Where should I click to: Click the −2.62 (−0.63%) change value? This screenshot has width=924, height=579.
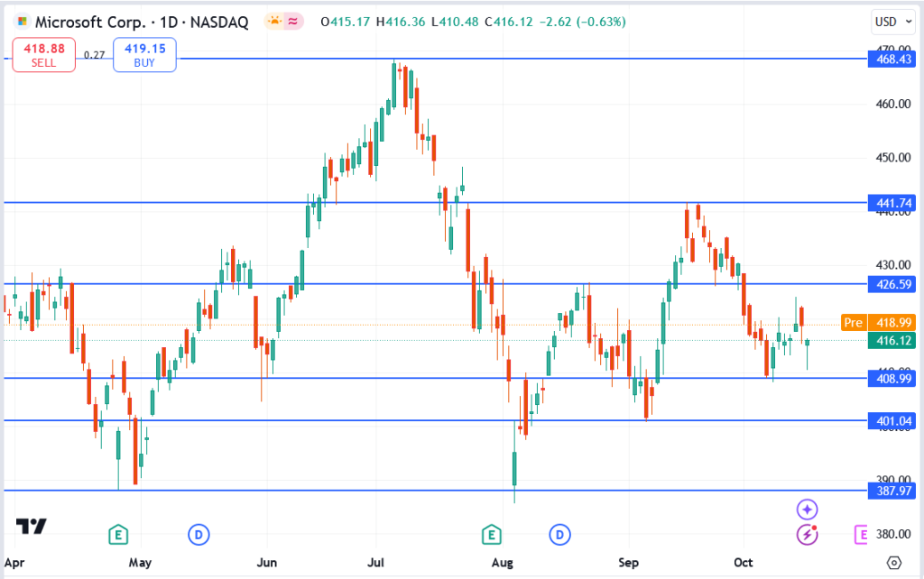coord(583,22)
